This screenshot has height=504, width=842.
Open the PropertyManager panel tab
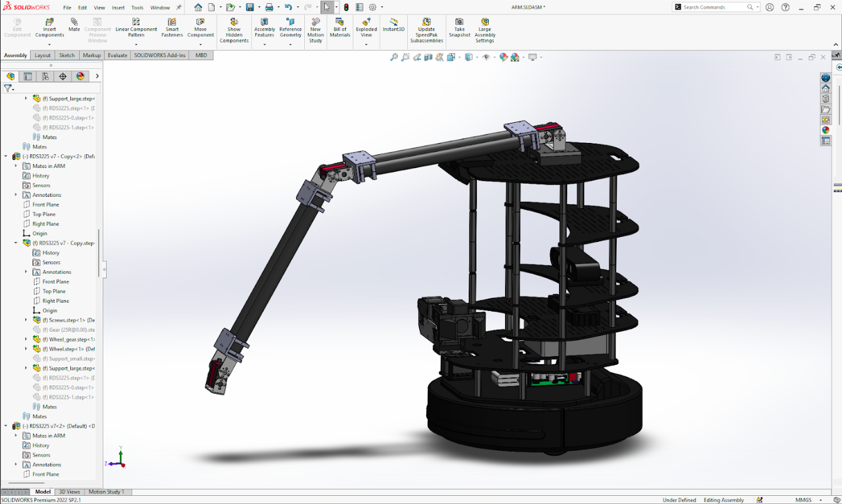(x=28, y=76)
